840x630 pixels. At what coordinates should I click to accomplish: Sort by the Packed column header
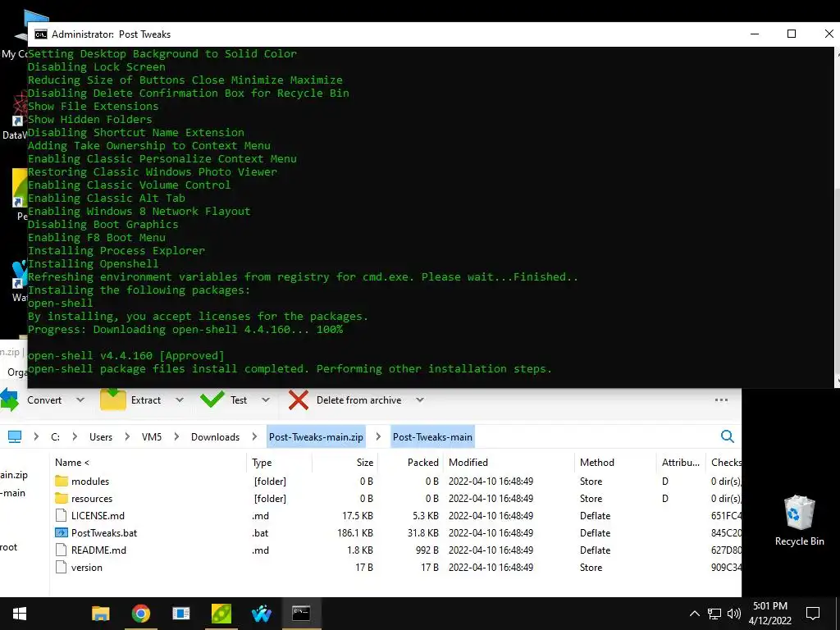[411, 463]
